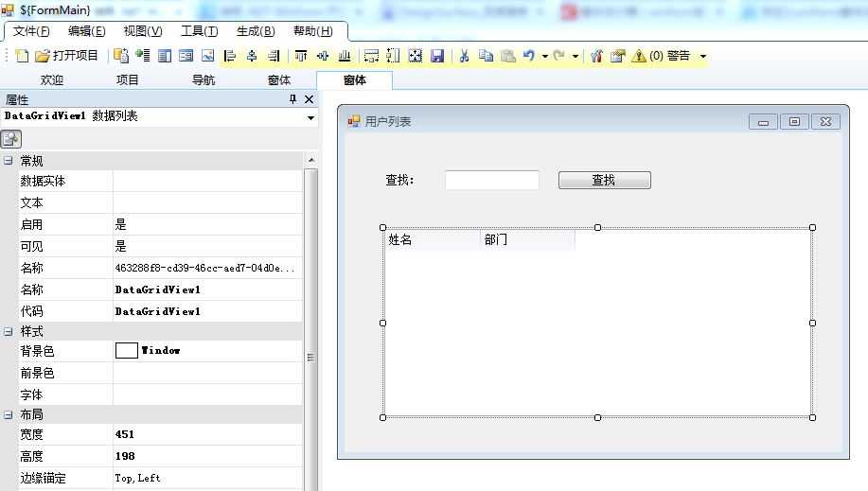Click the form layout icon beside the picture icon

186,56
